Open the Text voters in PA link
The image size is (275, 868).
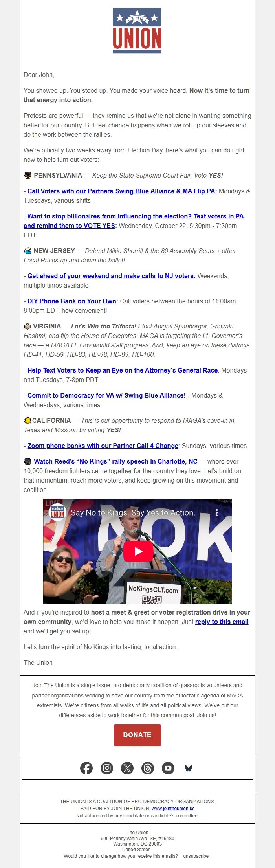coord(134,221)
